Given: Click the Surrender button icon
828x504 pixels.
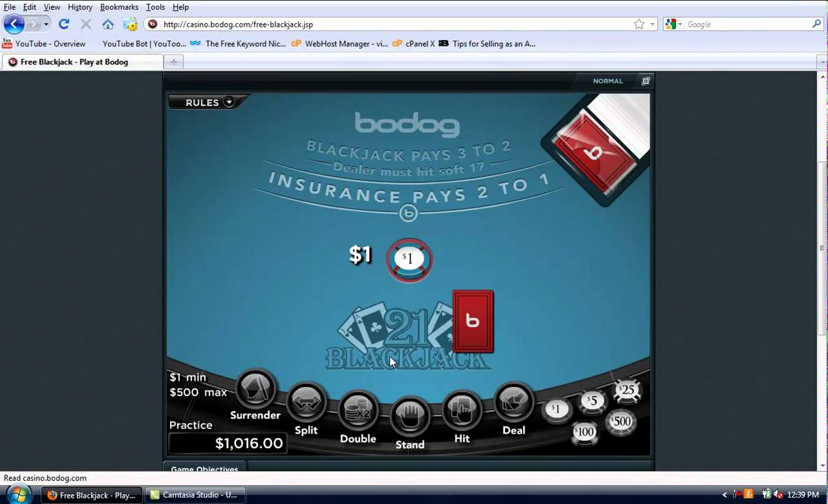Looking at the screenshot, I should [x=256, y=389].
